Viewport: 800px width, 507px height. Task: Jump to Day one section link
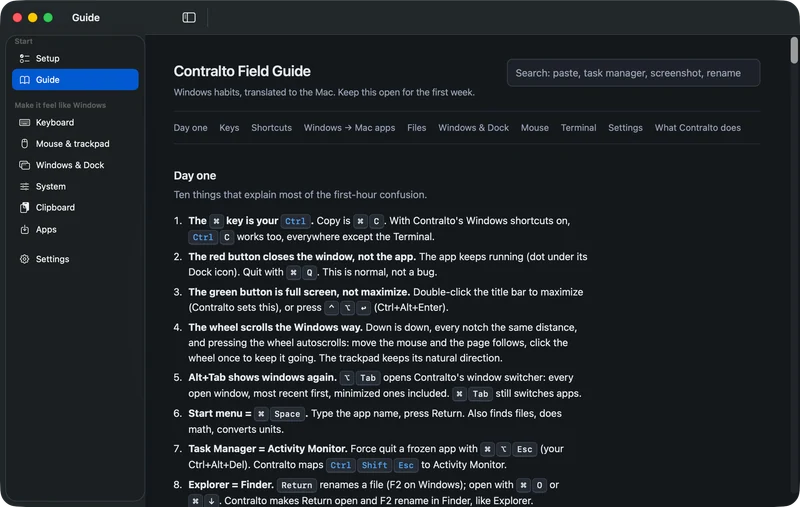coord(190,128)
